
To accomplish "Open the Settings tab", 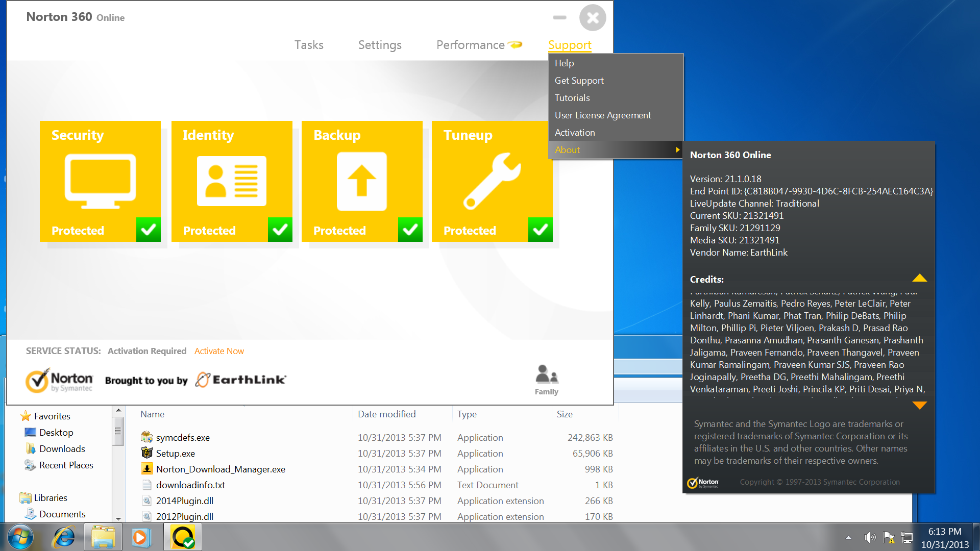I will coord(379,45).
